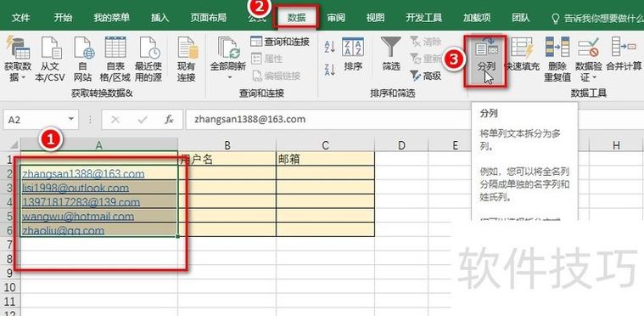Click cell link 13971817283@139.com
The height and width of the screenshot is (316, 644).
pyautogui.click(x=81, y=202)
